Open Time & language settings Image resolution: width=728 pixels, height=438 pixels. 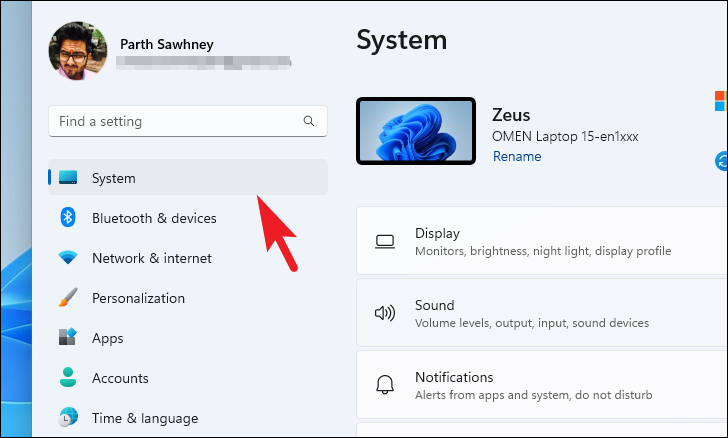(x=188, y=418)
